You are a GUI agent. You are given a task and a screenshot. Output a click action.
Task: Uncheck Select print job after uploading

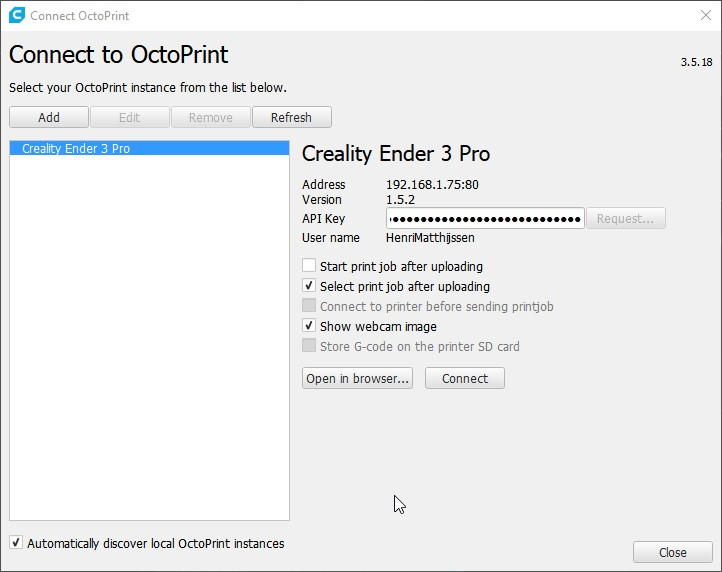(x=309, y=286)
